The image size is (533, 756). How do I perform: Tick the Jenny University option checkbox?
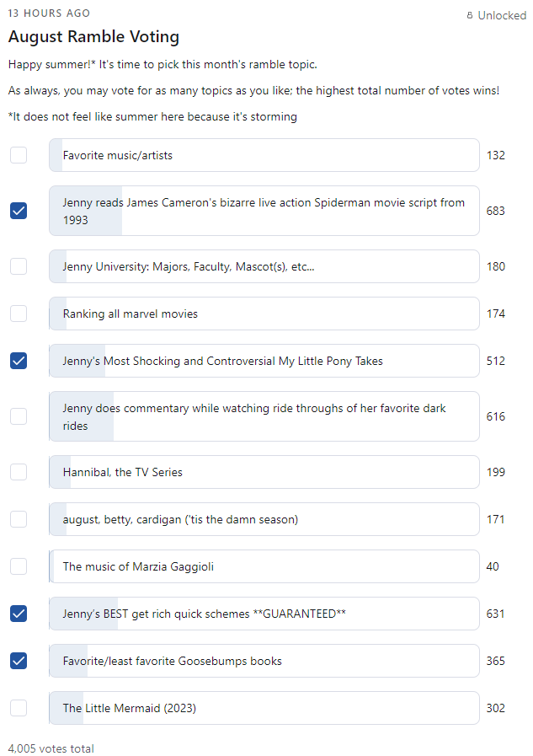(x=19, y=266)
